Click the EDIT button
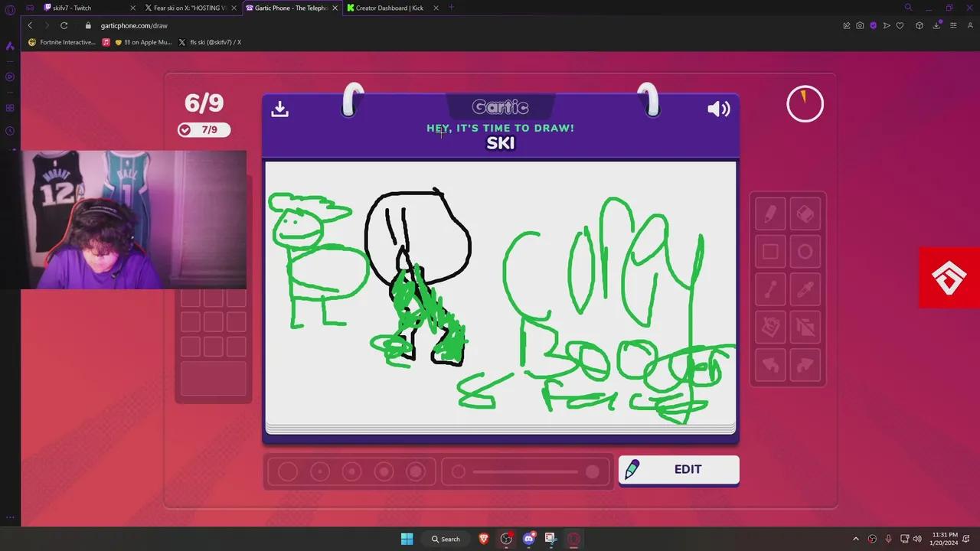Viewport: 980px width, 551px height. (678, 469)
